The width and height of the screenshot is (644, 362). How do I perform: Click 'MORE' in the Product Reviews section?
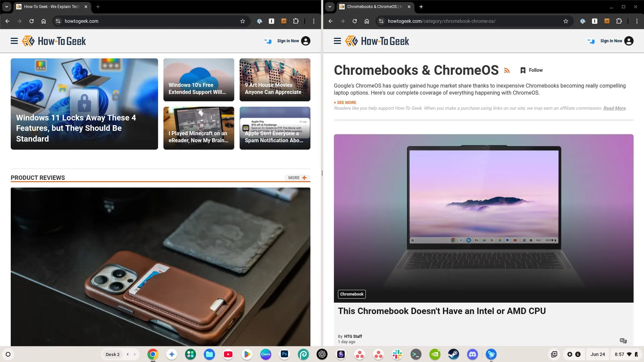(x=294, y=178)
